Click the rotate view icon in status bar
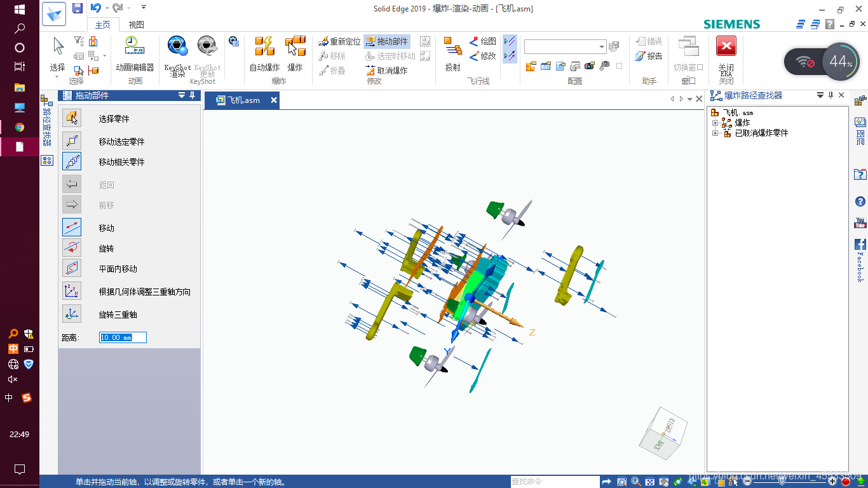 (x=679, y=482)
